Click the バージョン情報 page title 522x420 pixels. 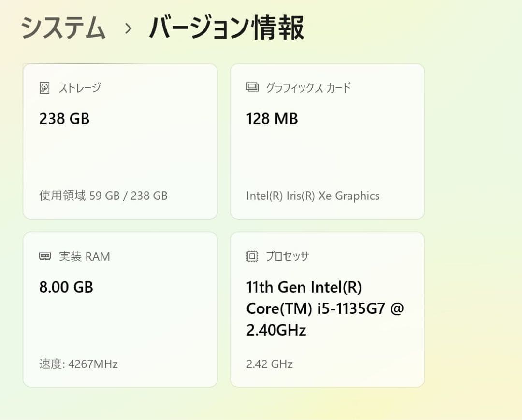click(226, 28)
